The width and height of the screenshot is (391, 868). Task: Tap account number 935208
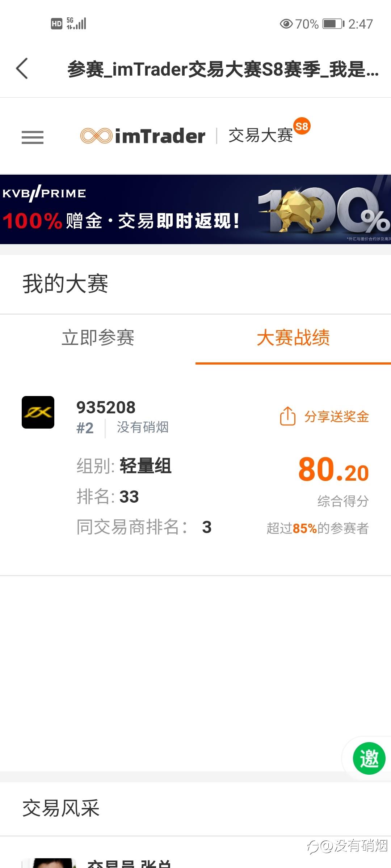[x=106, y=408]
